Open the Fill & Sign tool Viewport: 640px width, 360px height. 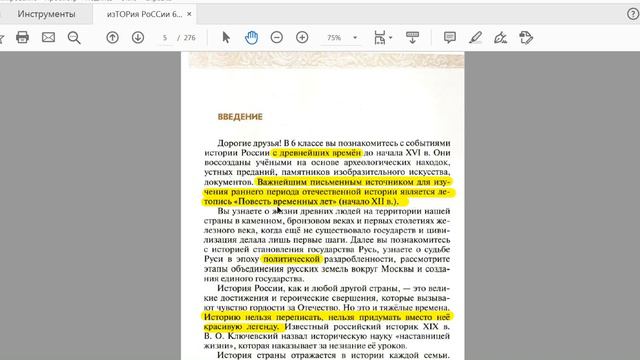click(x=500, y=38)
